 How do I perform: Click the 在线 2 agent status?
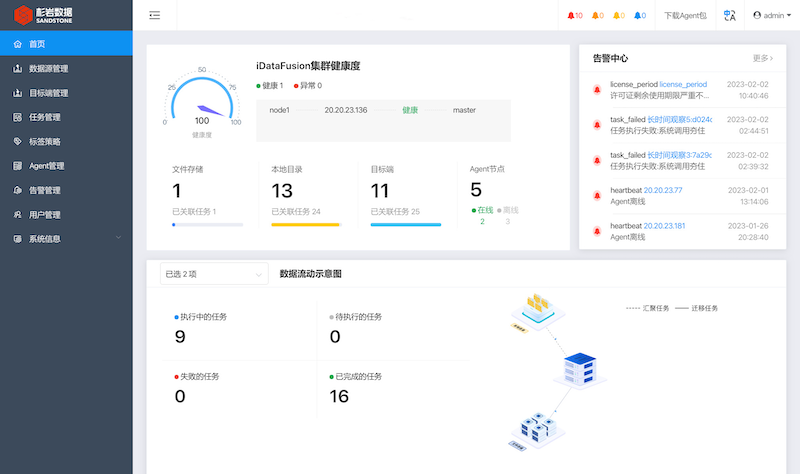point(482,215)
